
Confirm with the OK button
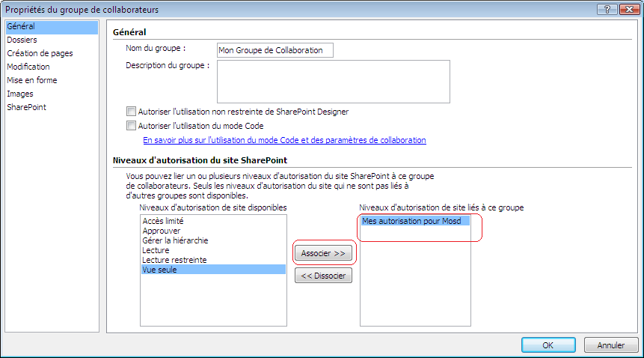[x=548, y=345]
